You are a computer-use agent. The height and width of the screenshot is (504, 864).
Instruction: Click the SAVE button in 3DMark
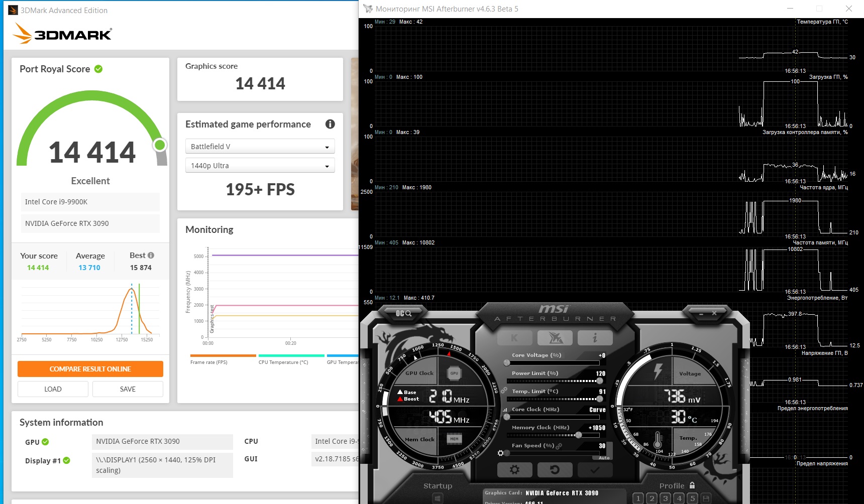[x=128, y=389]
